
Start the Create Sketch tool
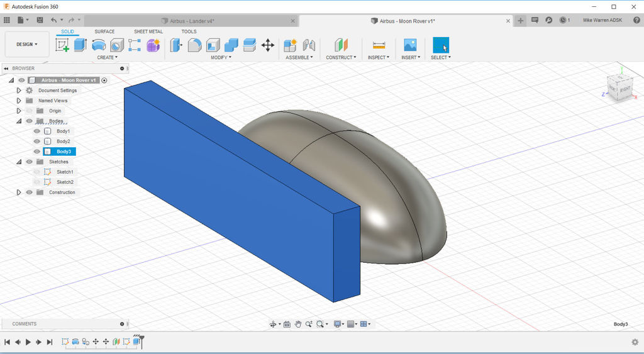click(x=62, y=45)
